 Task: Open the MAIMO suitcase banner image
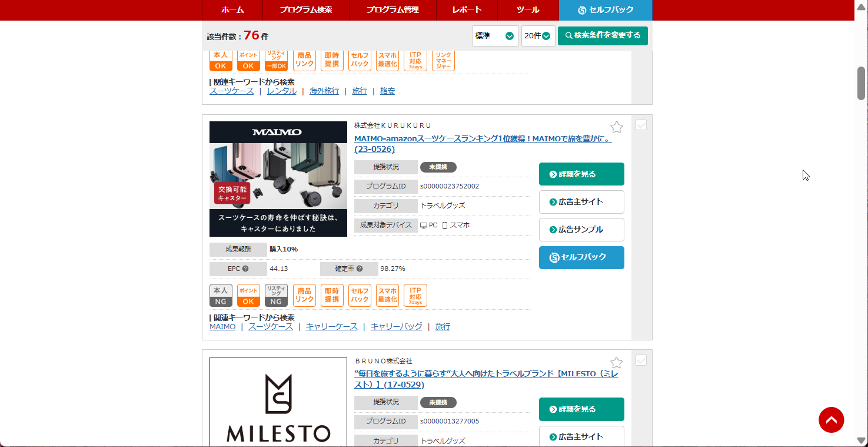(278, 179)
